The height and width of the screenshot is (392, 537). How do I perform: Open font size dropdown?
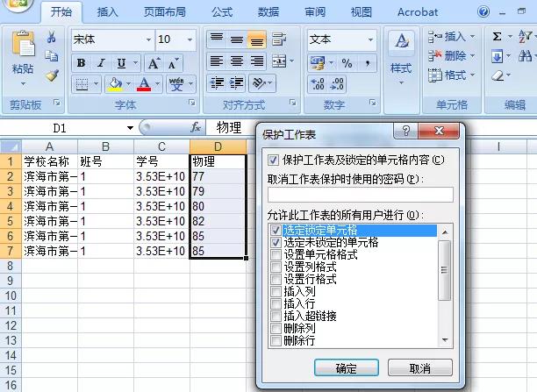190,39
